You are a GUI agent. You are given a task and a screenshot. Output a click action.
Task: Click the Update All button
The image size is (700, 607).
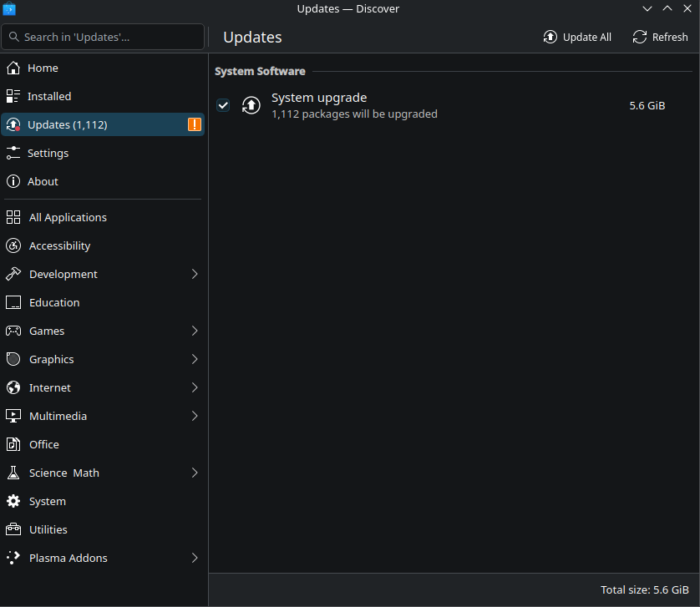(577, 37)
